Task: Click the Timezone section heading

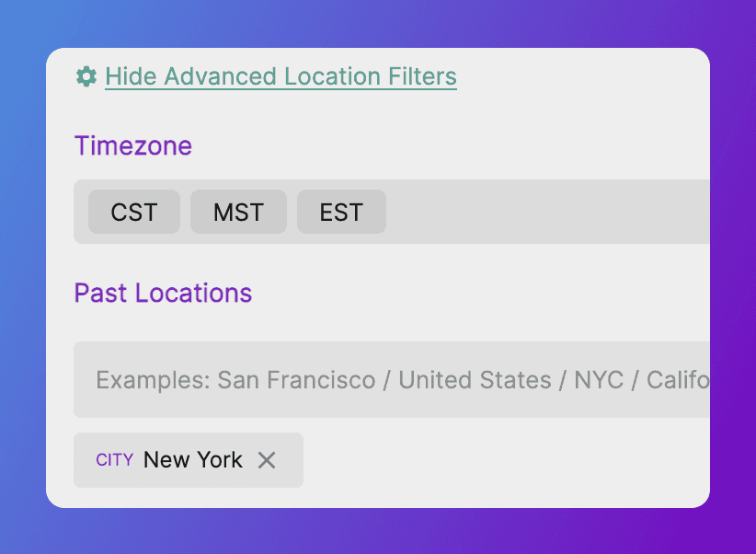Action: pyautogui.click(x=133, y=146)
